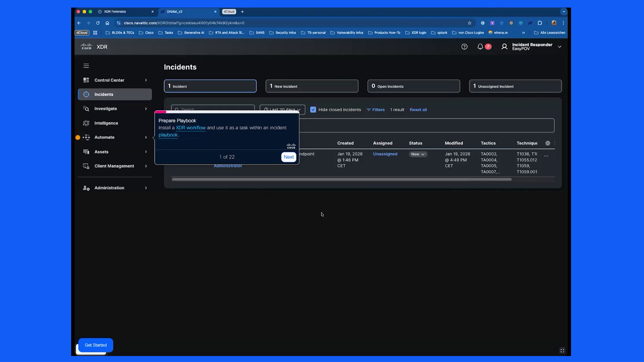Click the Reset all link
The width and height of the screenshot is (644, 362).
(418, 110)
